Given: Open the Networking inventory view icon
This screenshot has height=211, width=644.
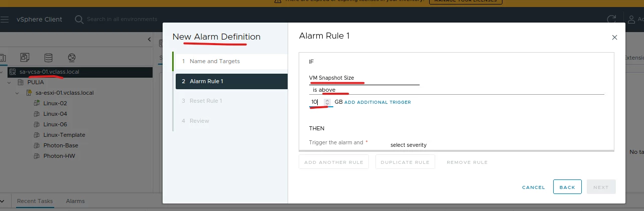Looking at the screenshot, I should tap(72, 57).
